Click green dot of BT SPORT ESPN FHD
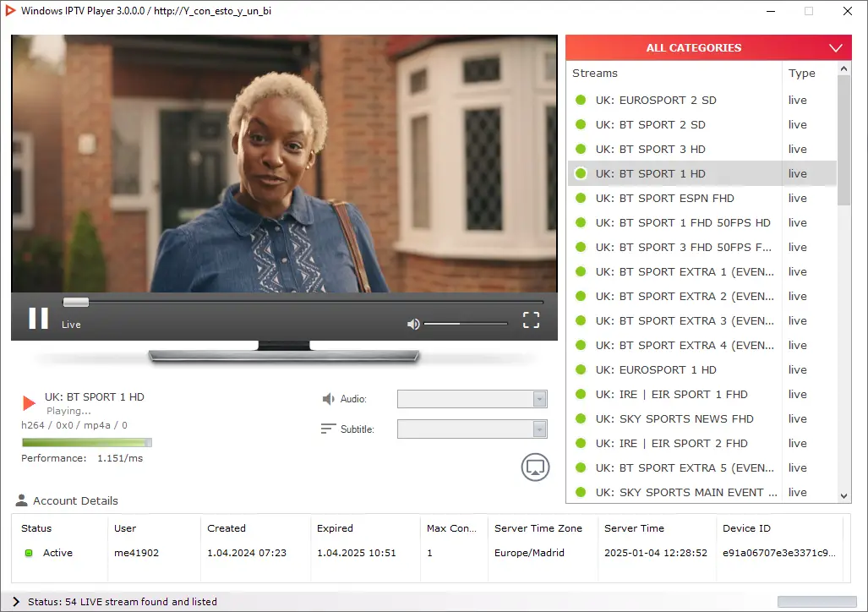868x612 pixels. pyautogui.click(x=581, y=198)
